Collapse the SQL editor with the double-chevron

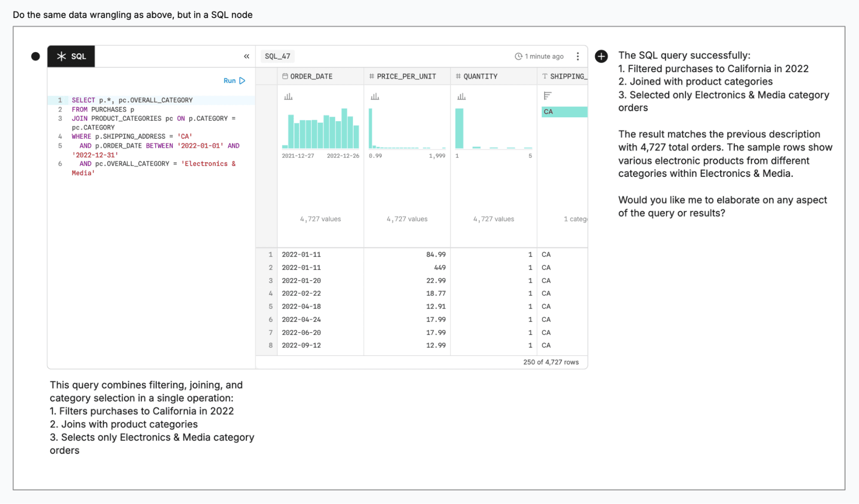pyautogui.click(x=246, y=56)
